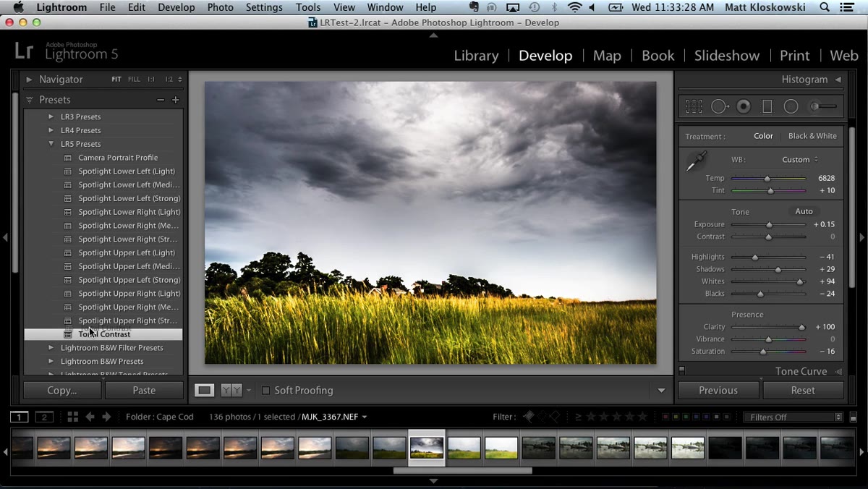Select the Red Eye Correction tool
This screenshot has width=868, height=489.
tap(744, 106)
